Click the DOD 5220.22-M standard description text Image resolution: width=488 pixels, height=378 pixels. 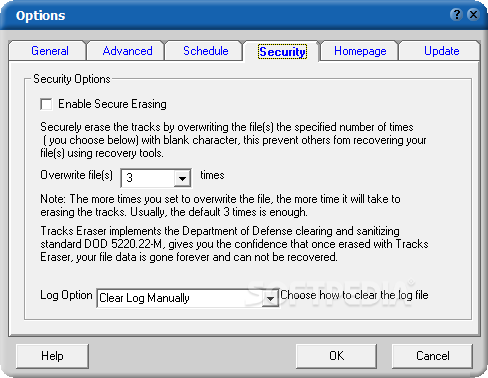[234, 244]
